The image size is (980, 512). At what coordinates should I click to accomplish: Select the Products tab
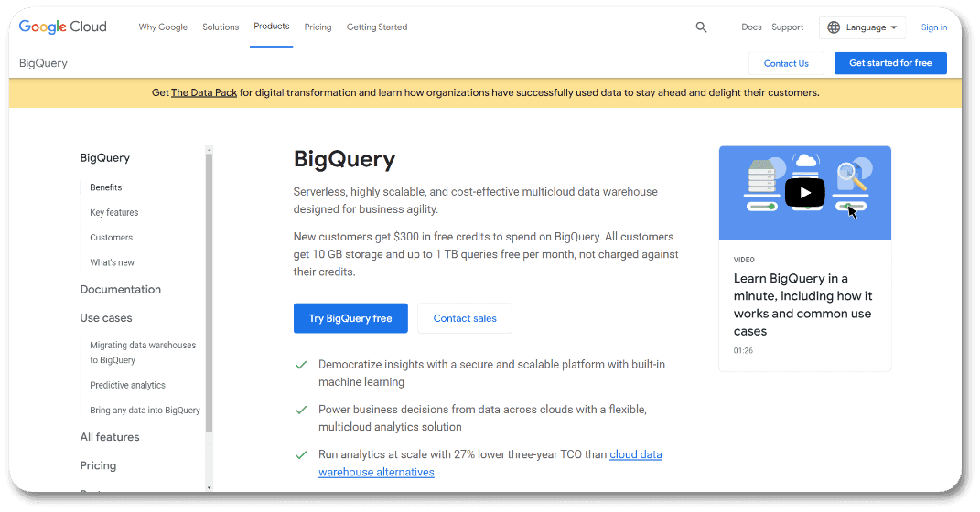271,27
